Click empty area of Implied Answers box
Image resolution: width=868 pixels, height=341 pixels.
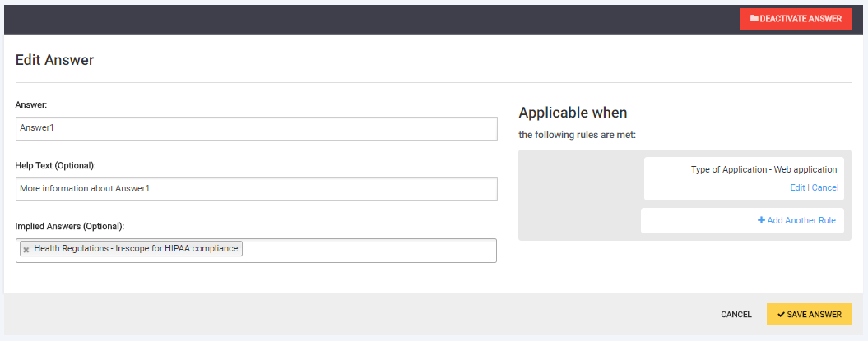[370, 250]
